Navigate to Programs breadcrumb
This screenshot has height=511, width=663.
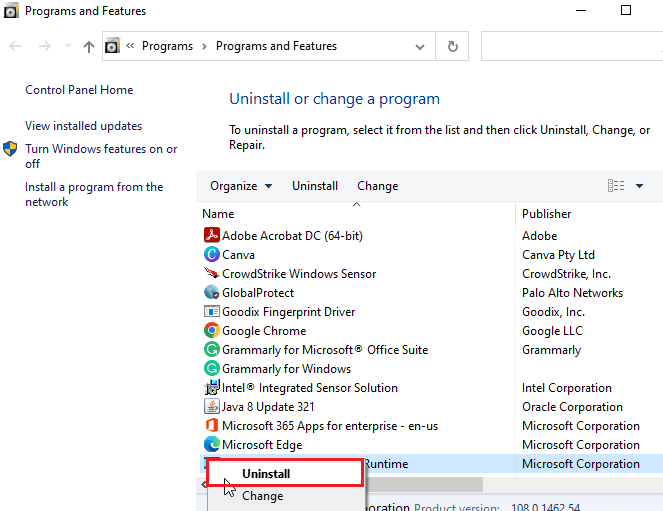click(x=167, y=46)
